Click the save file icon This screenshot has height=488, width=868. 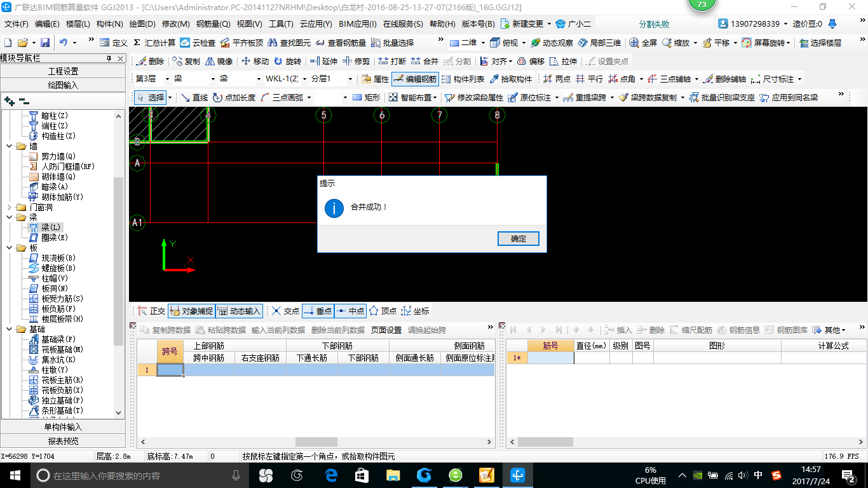[x=45, y=43]
